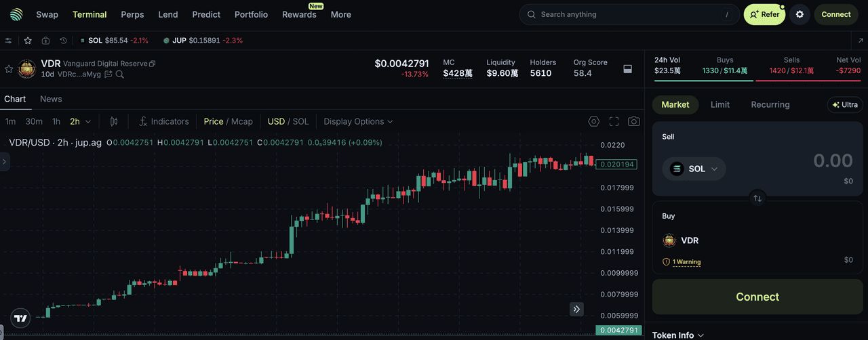Enter fullscreen chart mode
Image resolution: width=868 pixels, height=340 pixels.
tap(614, 121)
